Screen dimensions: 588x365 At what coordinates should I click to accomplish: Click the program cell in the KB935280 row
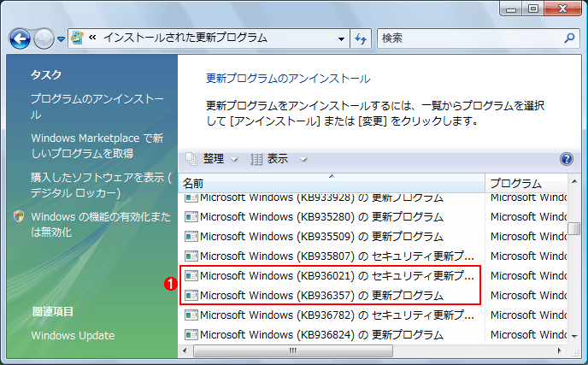(526, 217)
